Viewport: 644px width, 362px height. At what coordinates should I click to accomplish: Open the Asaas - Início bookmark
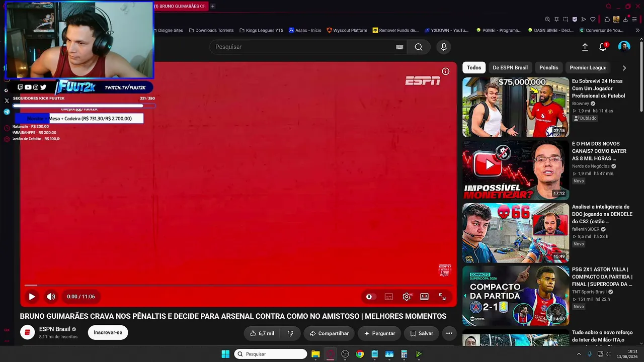tap(305, 30)
